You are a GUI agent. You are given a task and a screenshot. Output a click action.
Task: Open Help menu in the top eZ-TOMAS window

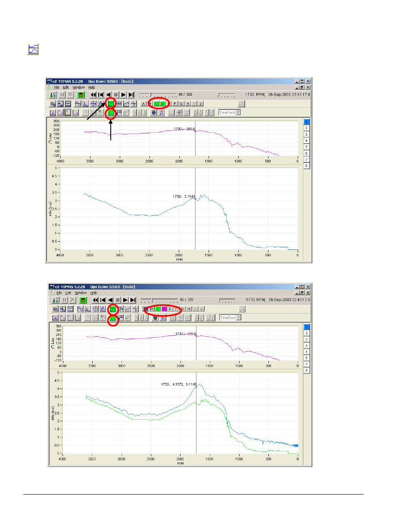point(91,87)
